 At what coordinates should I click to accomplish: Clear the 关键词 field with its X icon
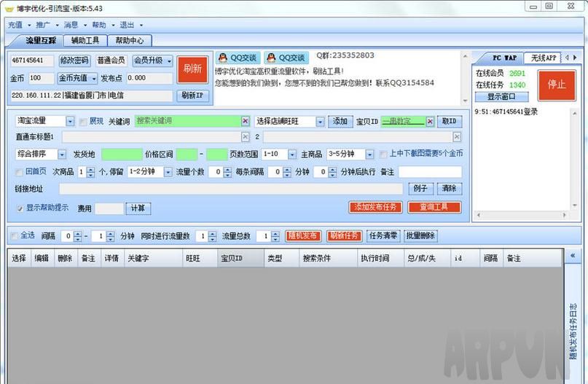[x=245, y=122]
